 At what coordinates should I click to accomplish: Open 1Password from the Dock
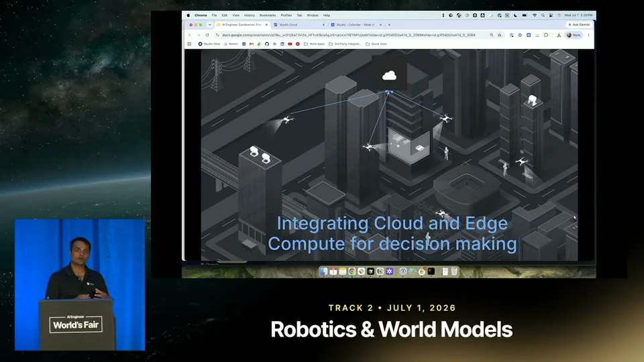point(403,271)
